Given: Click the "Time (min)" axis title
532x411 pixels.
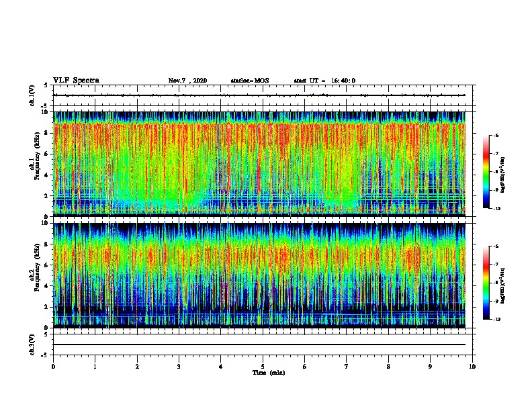Looking at the screenshot, I should tap(269, 373).
